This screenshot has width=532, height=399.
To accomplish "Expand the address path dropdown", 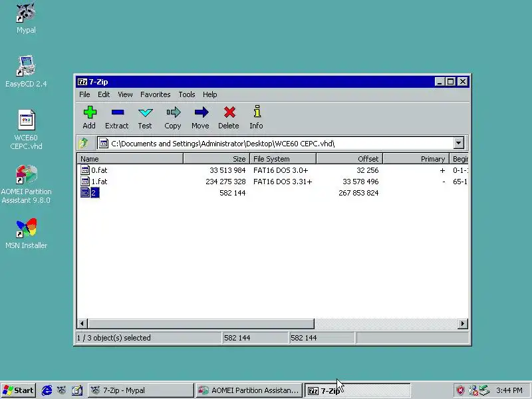I will 458,143.
